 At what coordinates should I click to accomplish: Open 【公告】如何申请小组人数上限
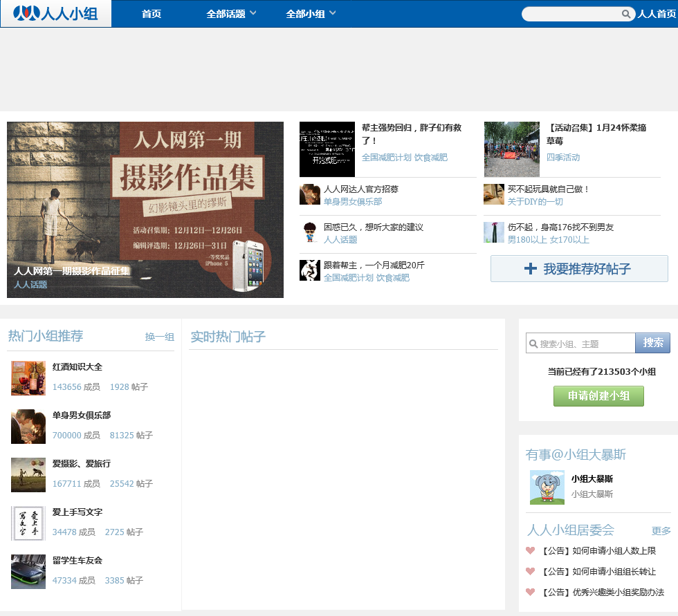coord(599,550)
